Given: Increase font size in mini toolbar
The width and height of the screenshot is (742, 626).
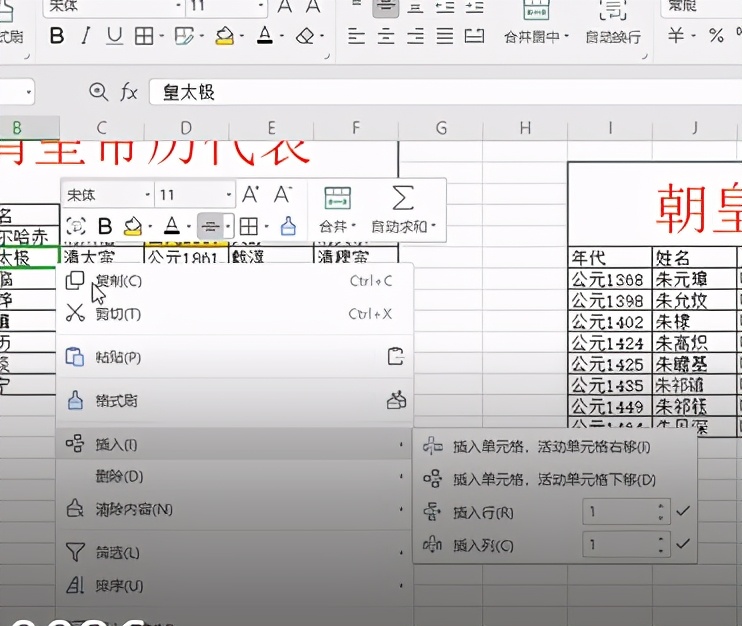Looking at the screenshot, I should [x=250, y=194].
